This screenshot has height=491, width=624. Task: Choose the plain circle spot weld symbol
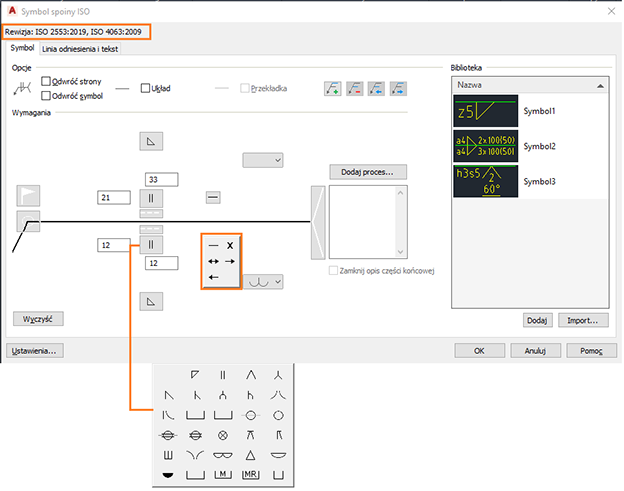pos(278,415)
